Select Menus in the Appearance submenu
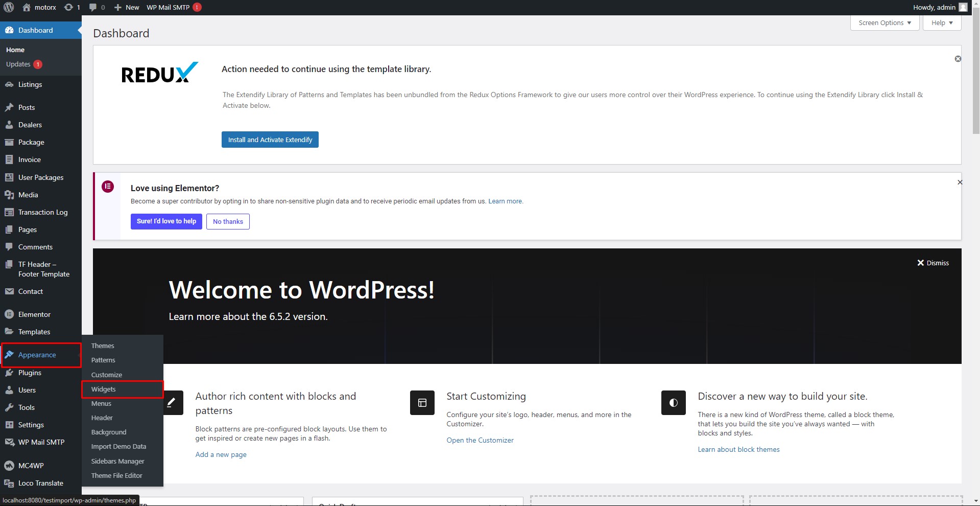This screenshot has height=506, width=980. click(101, 403)
